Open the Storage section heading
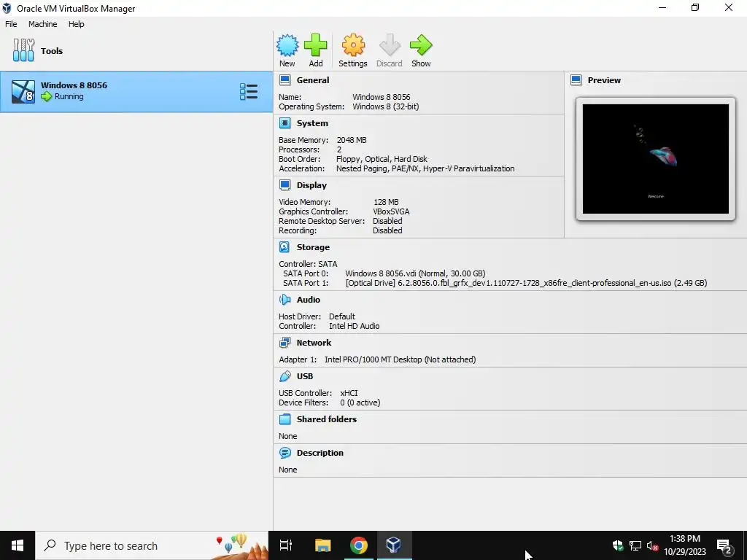The image size is (747, 560). click(313, 247)
